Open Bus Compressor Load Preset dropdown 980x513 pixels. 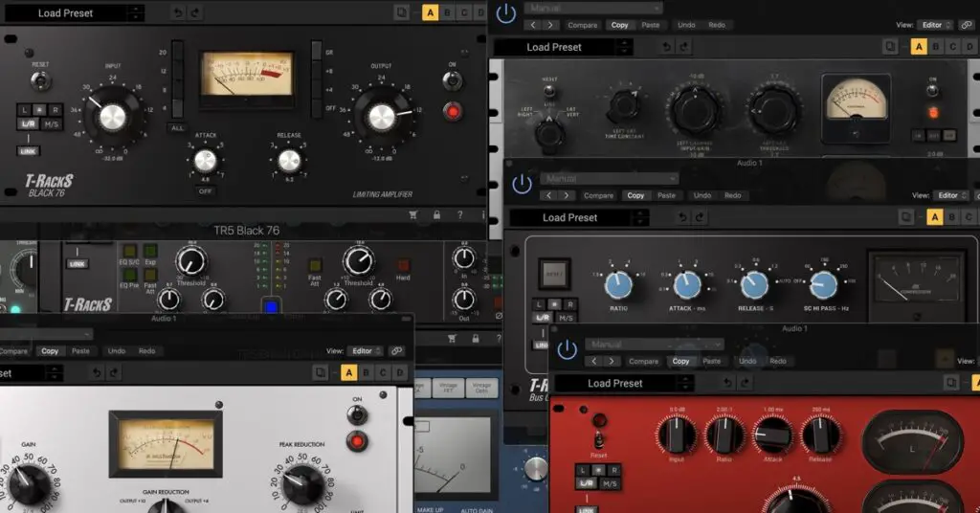coord(579,217)
